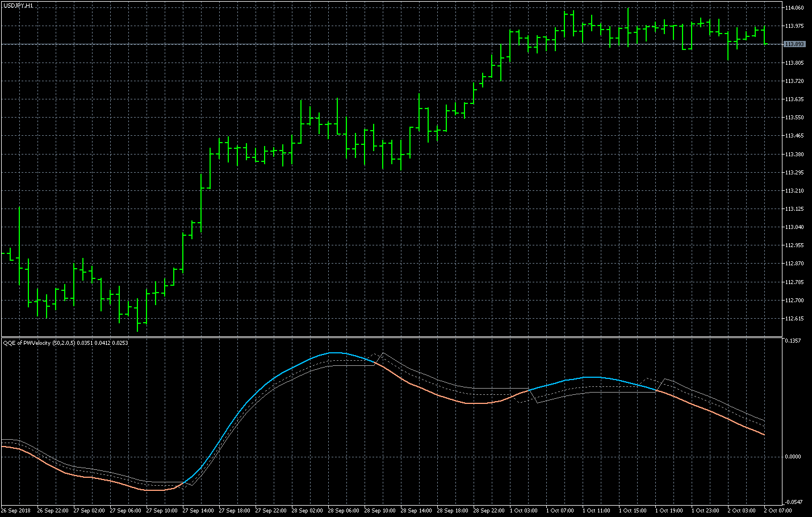Click the 27 Sep 14:00 time label
This screenshot has height=517, width=812.
[x=198, y=511]
